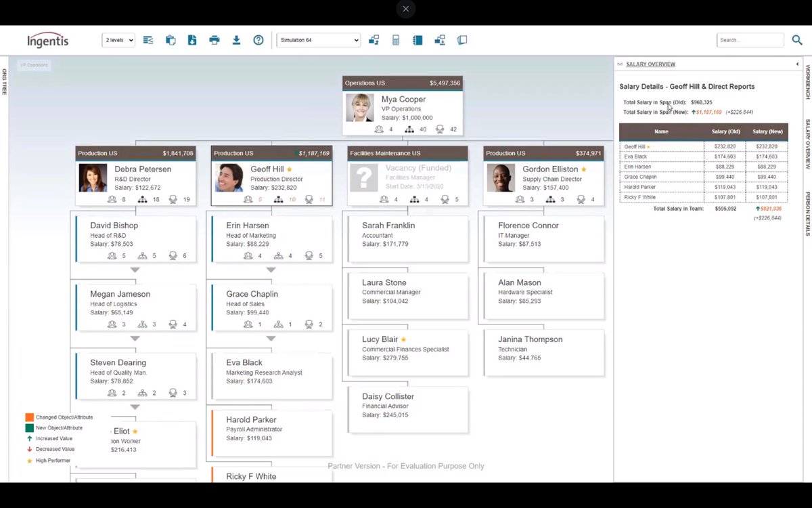Viewport: 812px width, 508px height.
Task: Toggle the side-by-side compare view icon
Action: coord(462,40)
